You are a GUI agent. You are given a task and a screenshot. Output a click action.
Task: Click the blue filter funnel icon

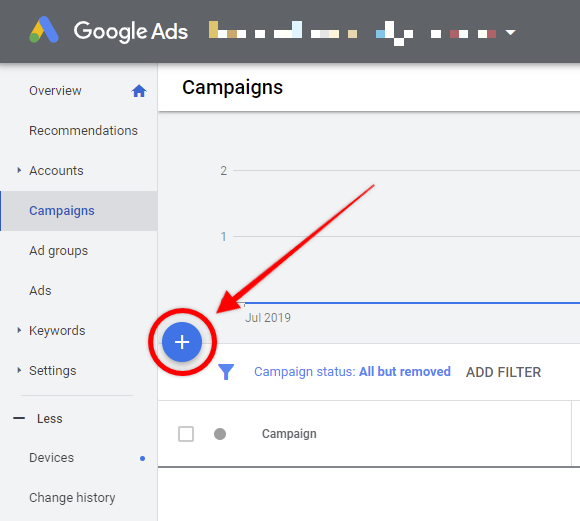tap(226, 372)
